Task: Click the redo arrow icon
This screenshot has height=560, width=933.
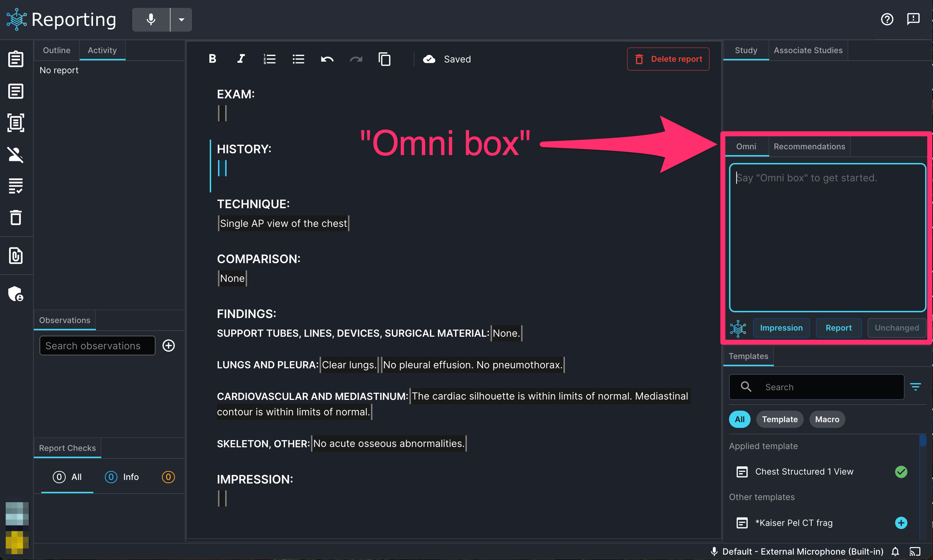Action: [356, 59]
